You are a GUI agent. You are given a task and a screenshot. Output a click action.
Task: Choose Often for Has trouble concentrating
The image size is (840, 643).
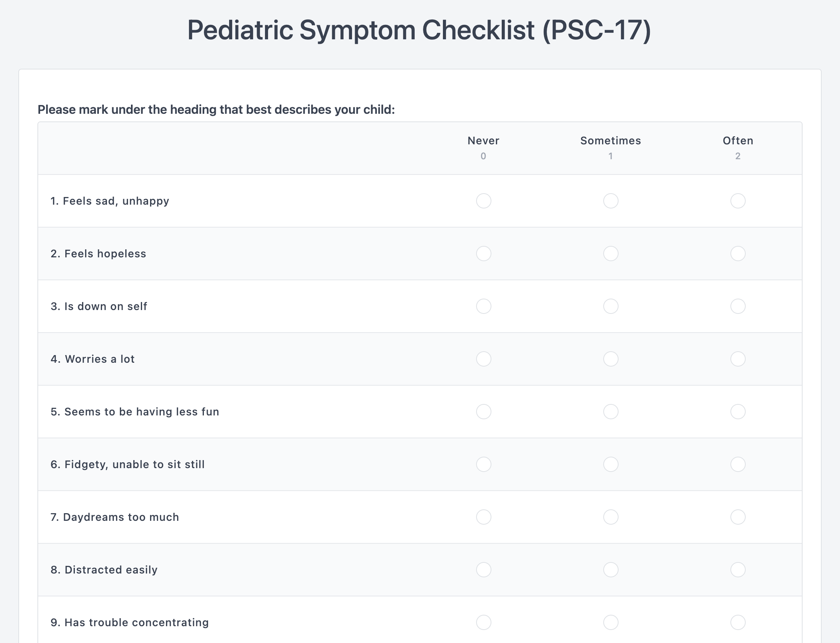pos(737,622)
